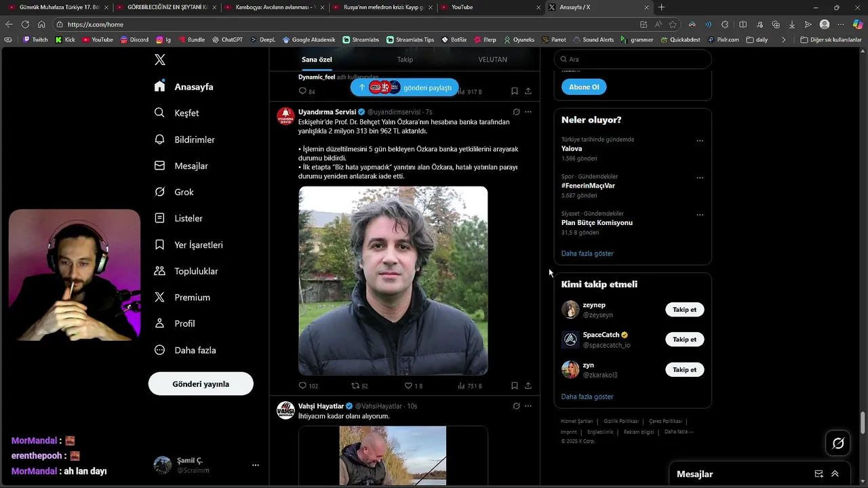Click Uyandırma Servisi profile avatar

pos(285,116)
